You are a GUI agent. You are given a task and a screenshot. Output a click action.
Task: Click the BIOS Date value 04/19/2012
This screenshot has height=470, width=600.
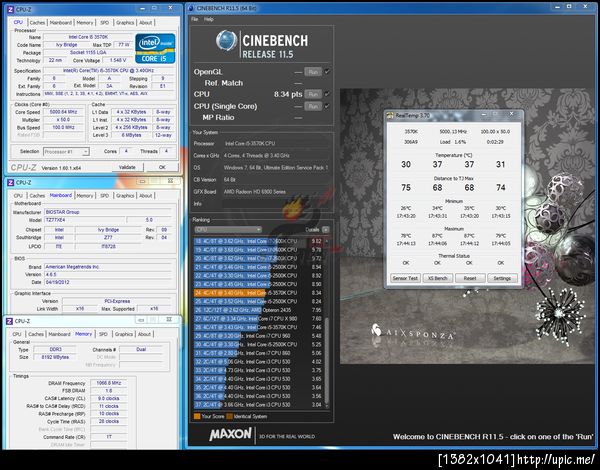[x=109, y=282]
